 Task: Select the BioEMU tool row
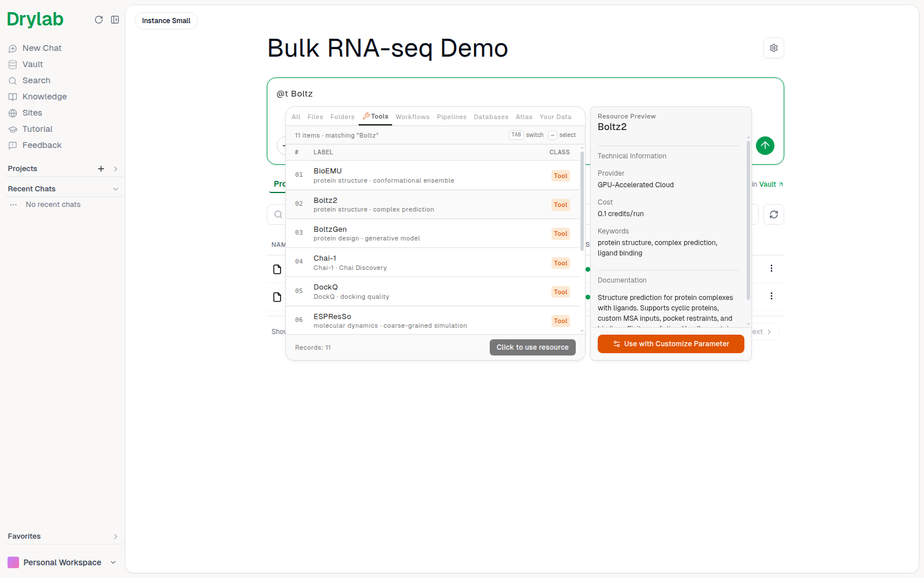pyautogui.click(x=433, y=175)
